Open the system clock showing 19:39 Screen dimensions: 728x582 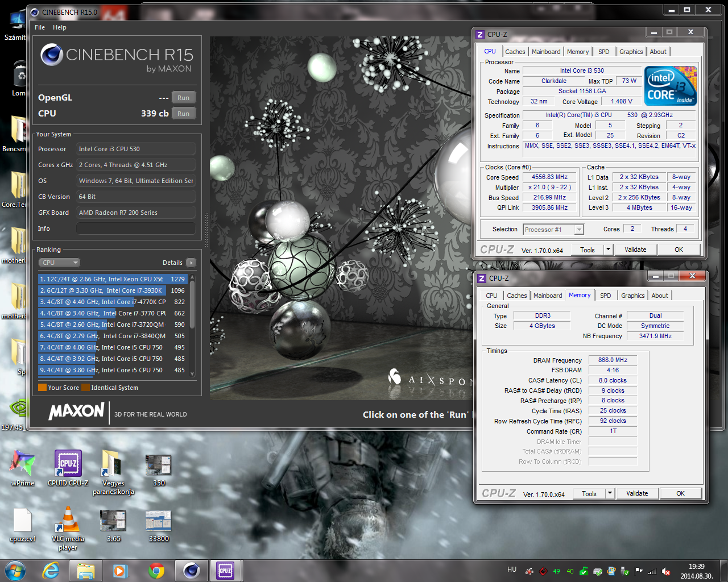point(696,571)
